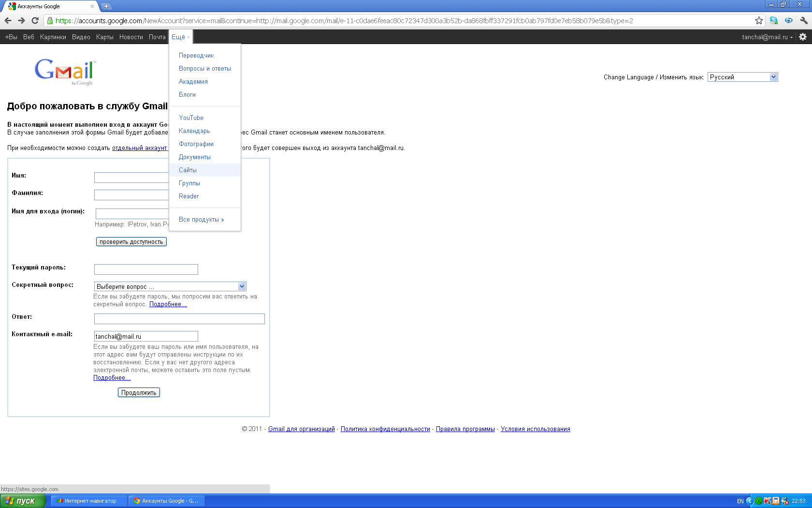Screen dimensions: 812x508
Task: Click the Ответ input field
Action: click(x=179, y=319)
